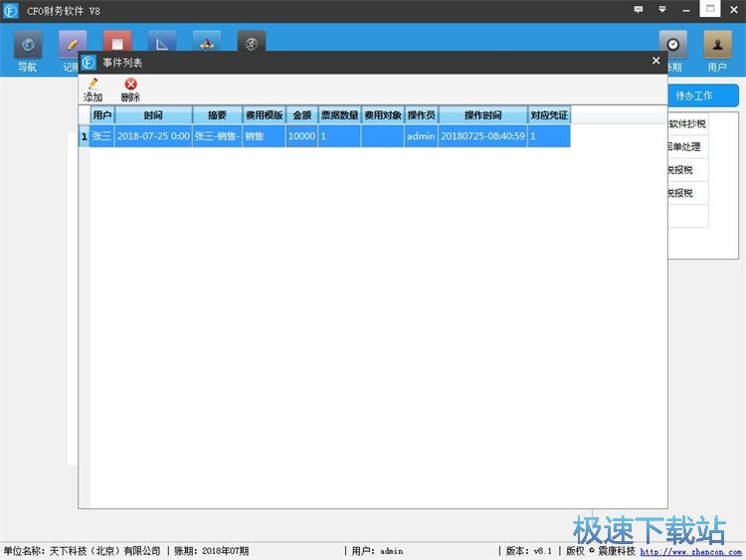Viewport: 746px width, 560px height.
Task: Click the 费用模版 column header
Action: coord(264,115)
